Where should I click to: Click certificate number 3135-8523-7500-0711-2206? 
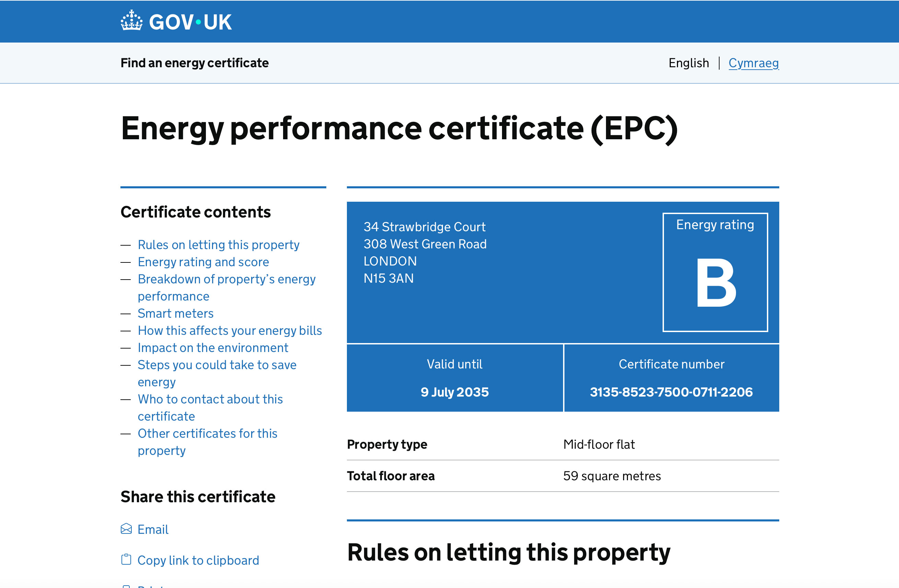(x=671, y=392)
